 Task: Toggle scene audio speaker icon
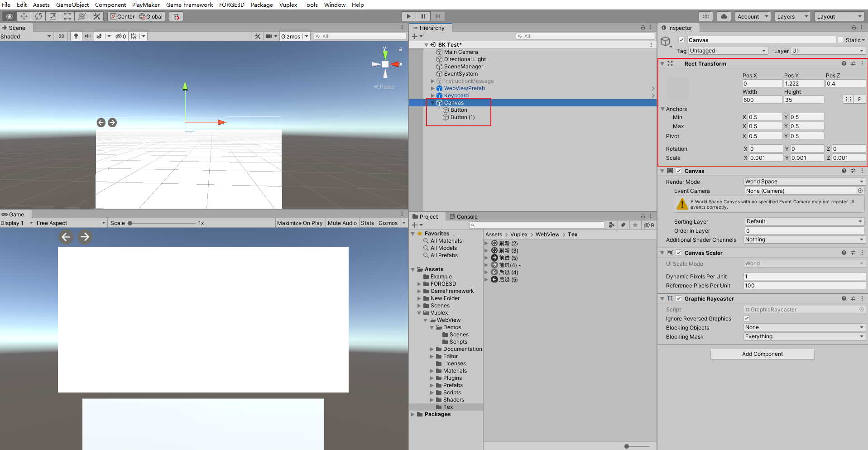(x=87, y=36)
